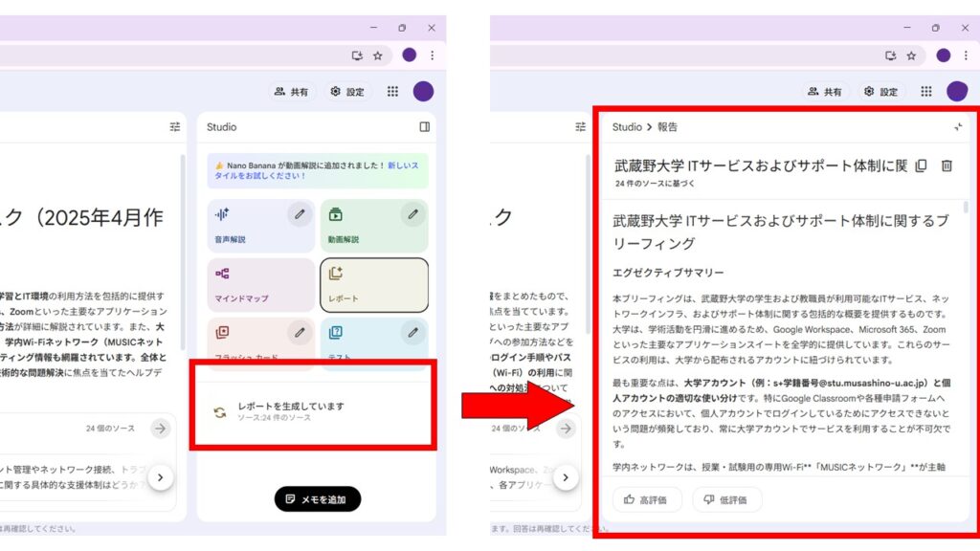Open the pencil icon on テスト tile
Image resolution: width=980 pixels, height=551 pixels.
413,332
